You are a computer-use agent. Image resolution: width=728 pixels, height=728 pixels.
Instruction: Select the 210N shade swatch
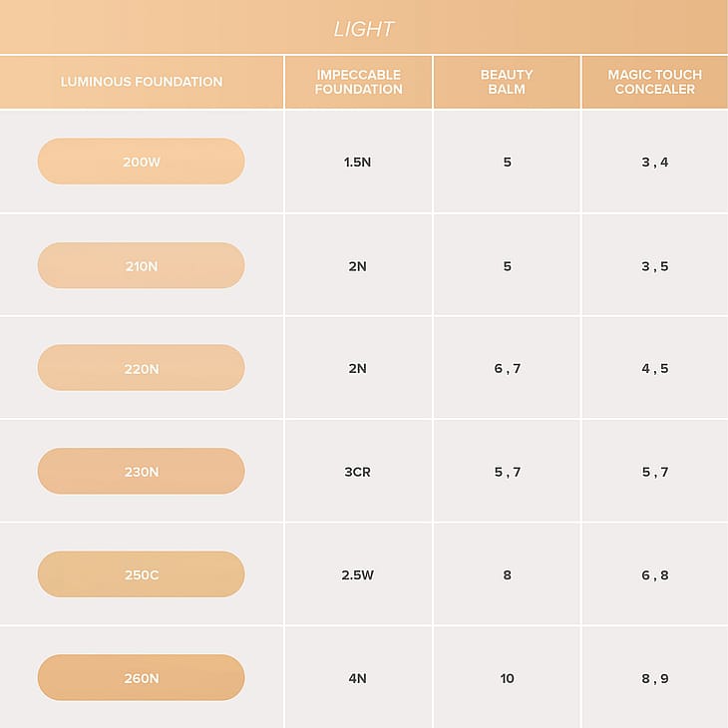pyautogui.click(x=141, y=265)
